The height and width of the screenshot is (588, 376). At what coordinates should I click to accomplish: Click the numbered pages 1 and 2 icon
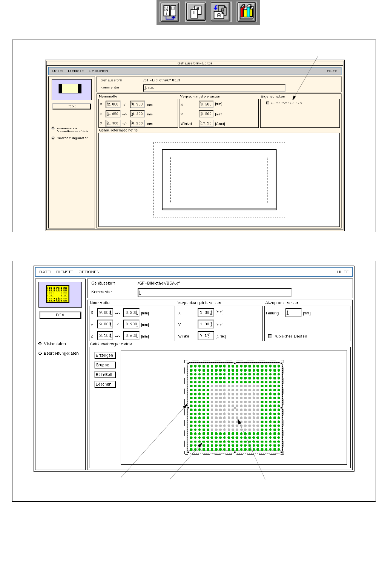195,12
